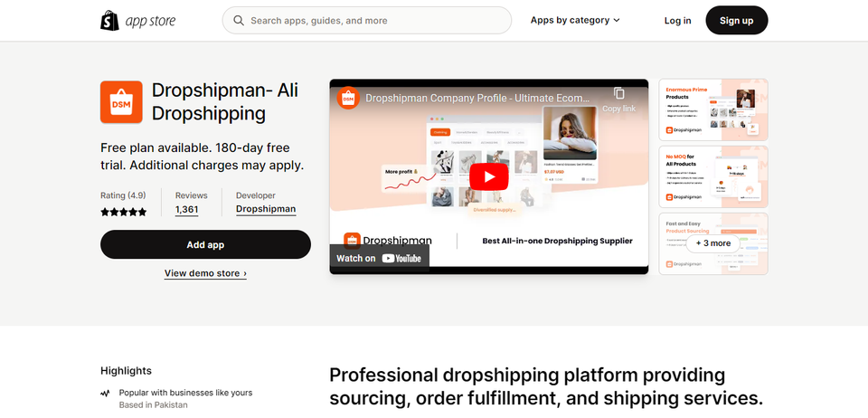Open the View demo store link

[205, 273]
